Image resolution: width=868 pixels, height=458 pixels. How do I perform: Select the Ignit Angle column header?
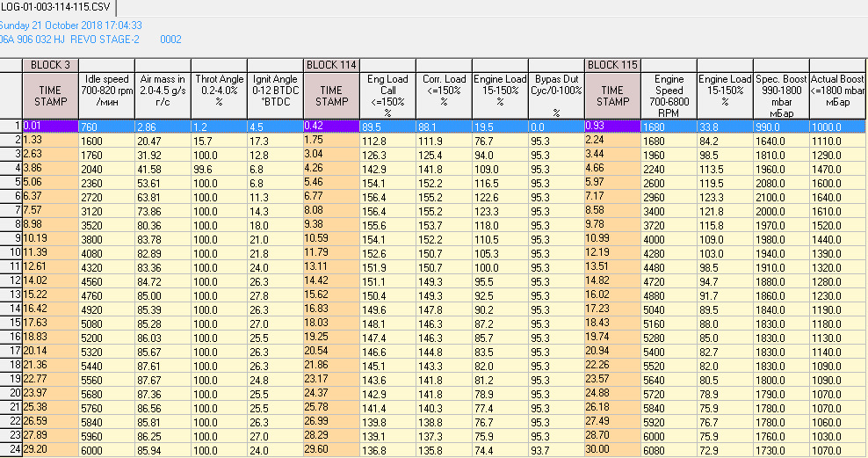click(x=275, y=95)
